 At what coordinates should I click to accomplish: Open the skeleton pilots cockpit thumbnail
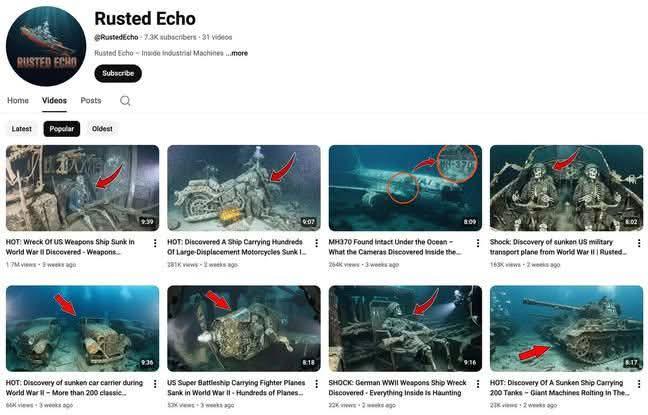click(x=566, y=188)
